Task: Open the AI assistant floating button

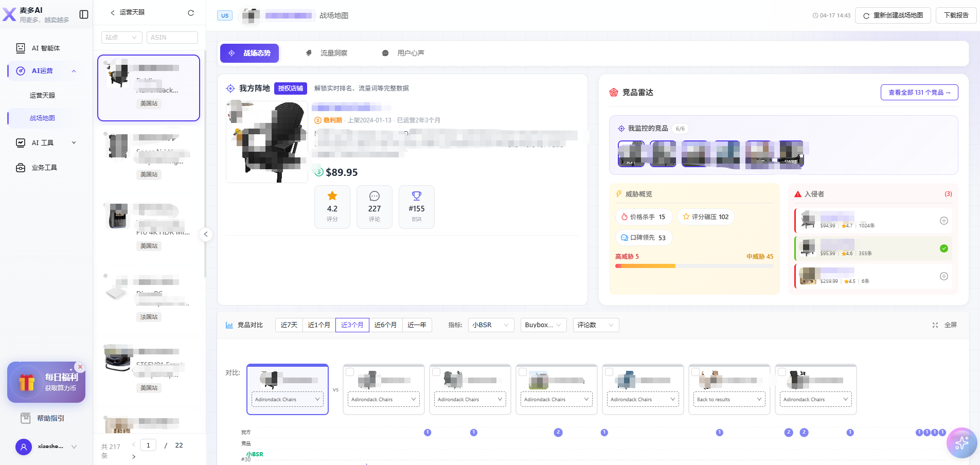Action: pyautogui.click(x=961, y=442)
